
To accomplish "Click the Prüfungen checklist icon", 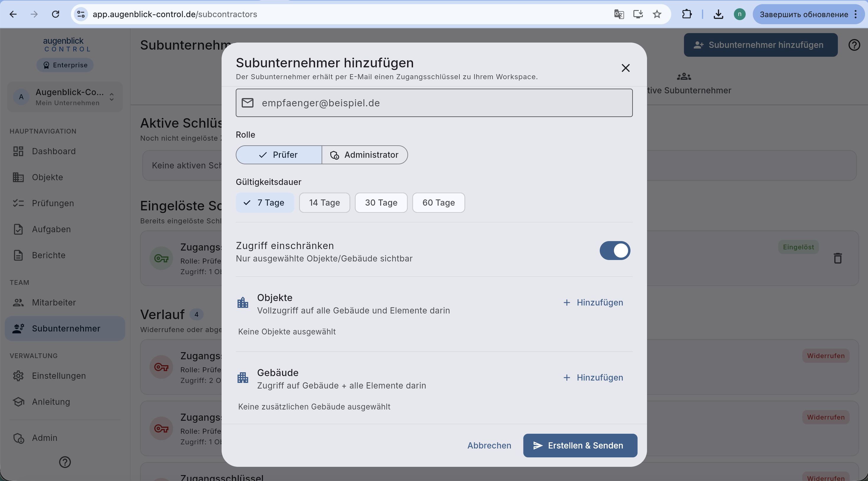I will 18,203.
